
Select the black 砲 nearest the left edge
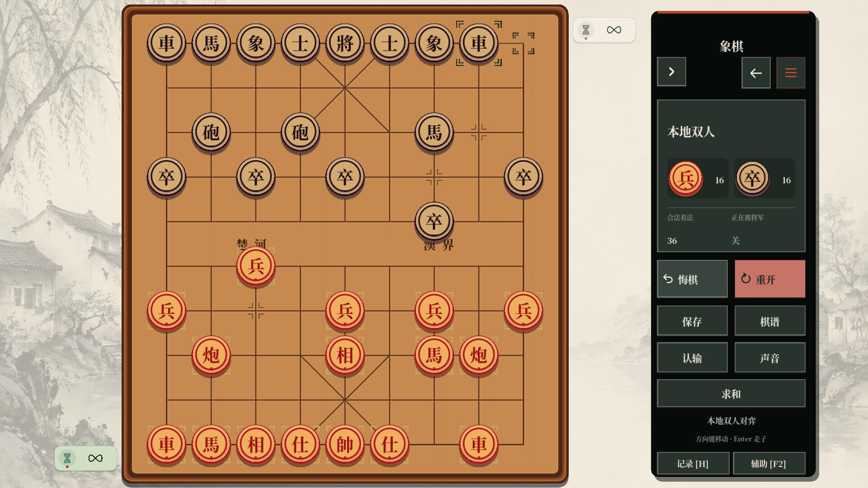tap(211, 132)
